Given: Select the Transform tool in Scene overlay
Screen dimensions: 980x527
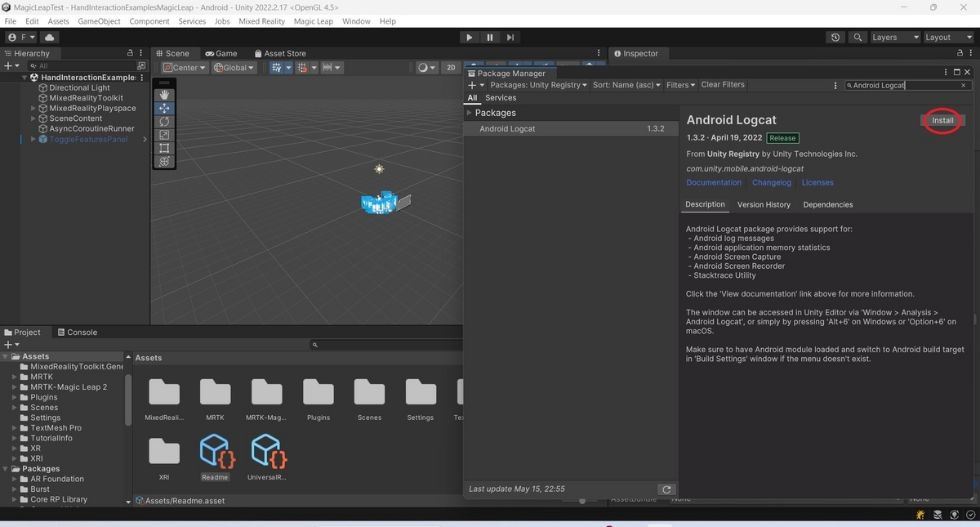Looking at the screenshot, I should pos(164,161).
